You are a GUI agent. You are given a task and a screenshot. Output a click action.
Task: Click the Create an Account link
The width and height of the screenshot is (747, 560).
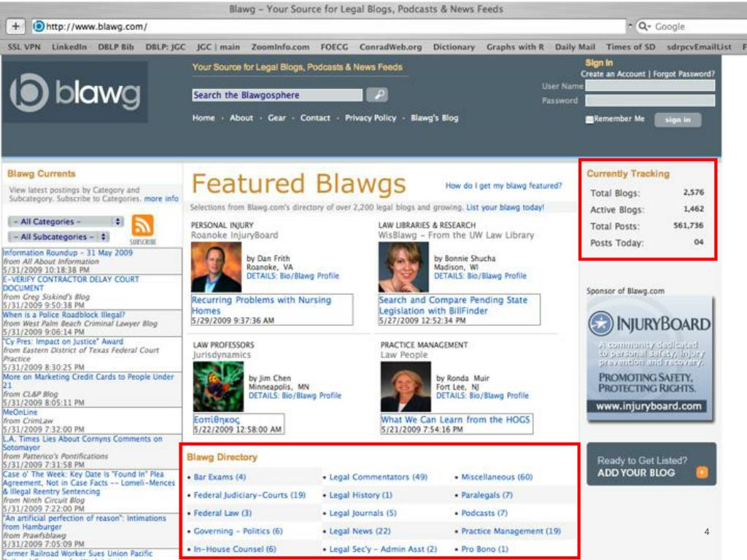[x=613, y=74]
